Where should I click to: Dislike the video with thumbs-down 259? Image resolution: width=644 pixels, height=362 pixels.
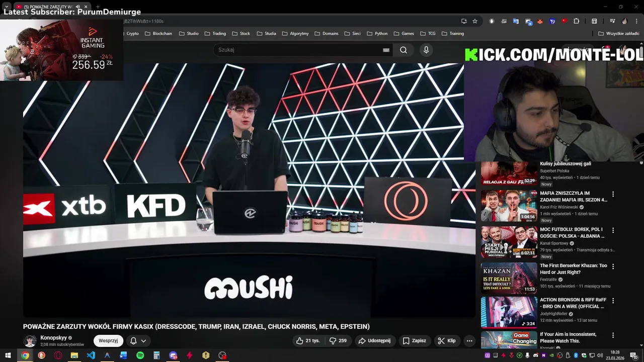click(x=338, y=340)
